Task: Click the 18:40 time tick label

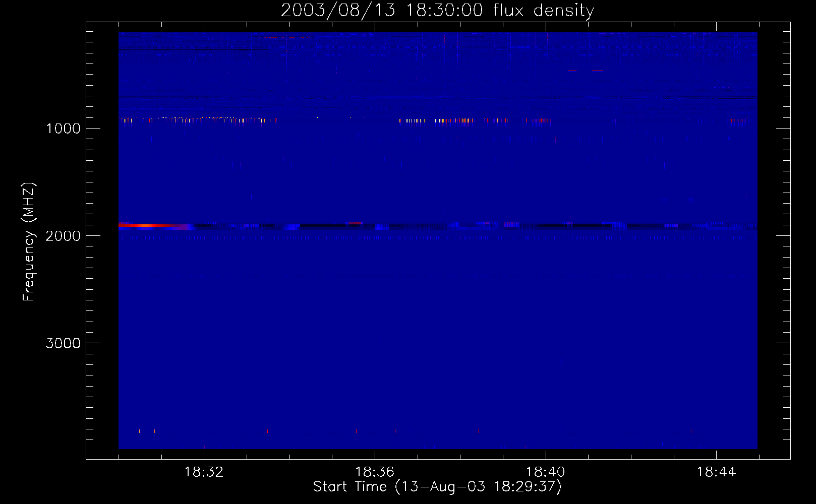Action: tap(545, 472)
